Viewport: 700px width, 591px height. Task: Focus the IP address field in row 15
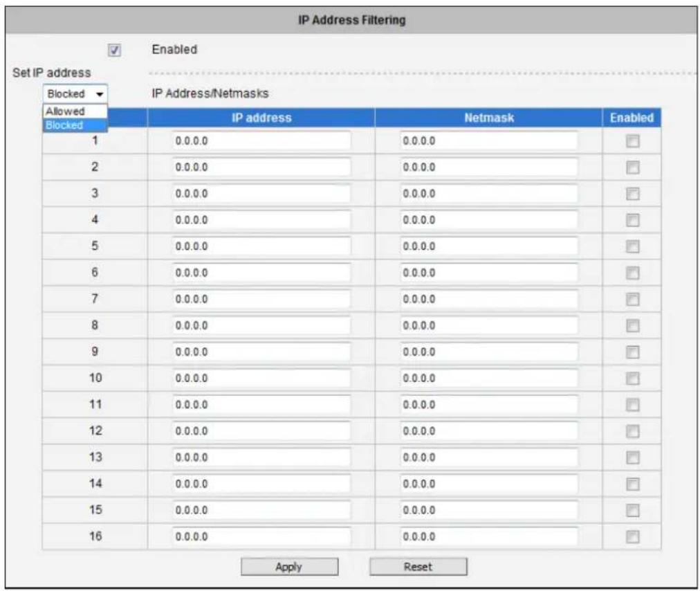point(261,510)
